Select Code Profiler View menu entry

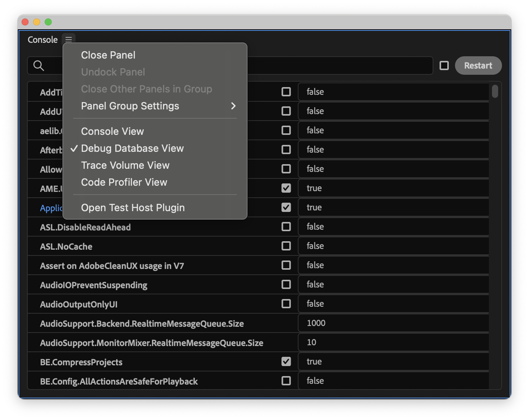coord(124,182)
